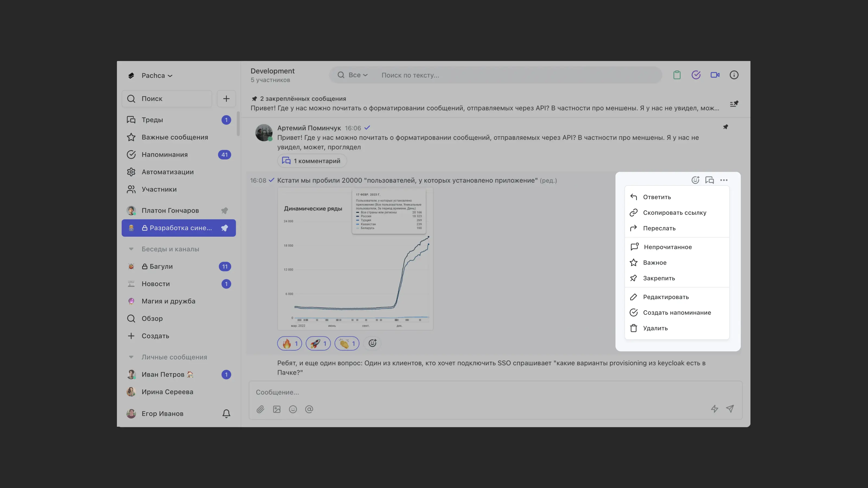Start a video call in Development chat
868x488 pixels.
click(x=715, y=75)
